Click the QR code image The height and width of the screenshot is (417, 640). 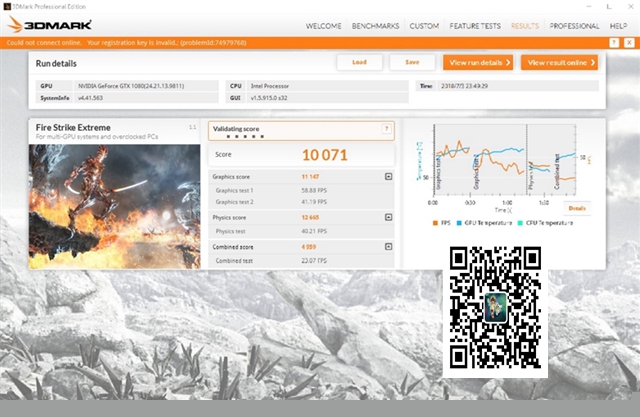pyautogui.click(x=495, y=310)
